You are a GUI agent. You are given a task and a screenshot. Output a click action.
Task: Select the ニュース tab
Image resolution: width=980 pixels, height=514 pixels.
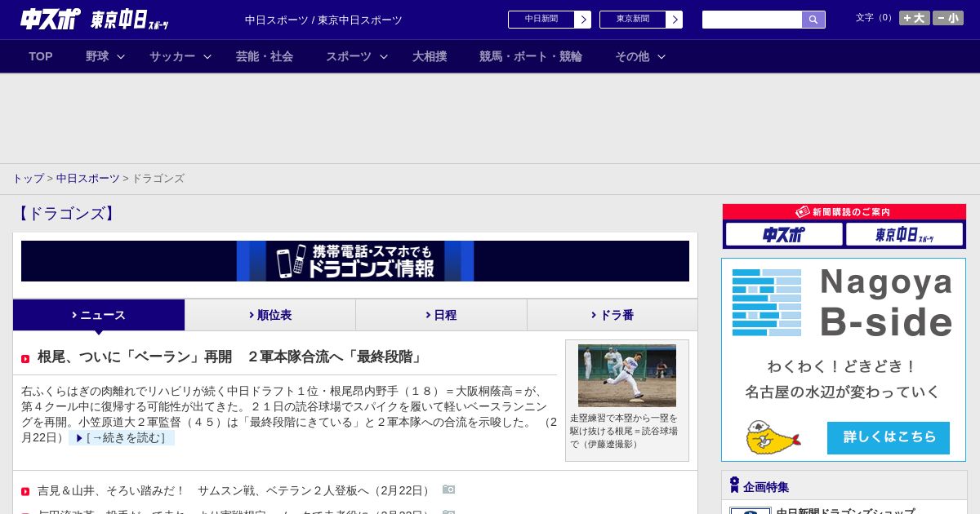click(x=99, y=315)
